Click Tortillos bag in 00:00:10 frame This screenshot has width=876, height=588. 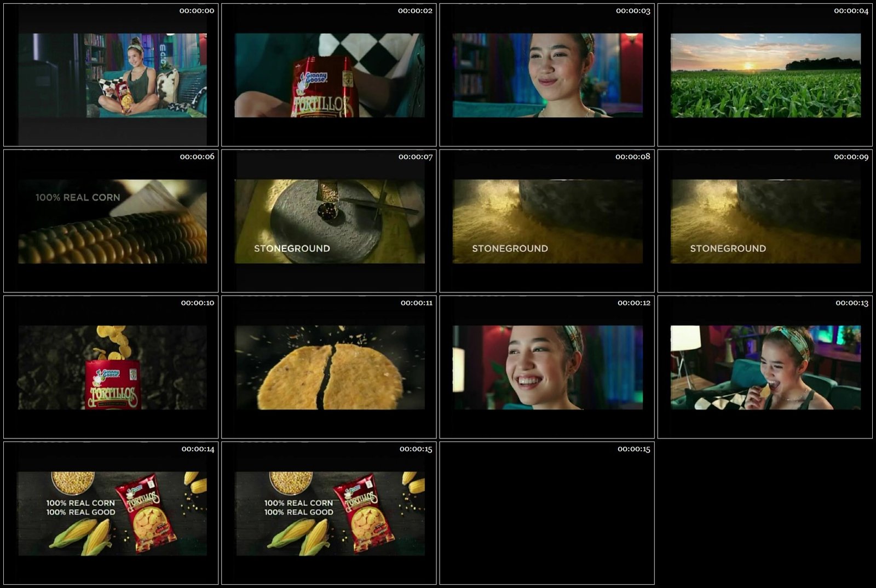[113, 384]
